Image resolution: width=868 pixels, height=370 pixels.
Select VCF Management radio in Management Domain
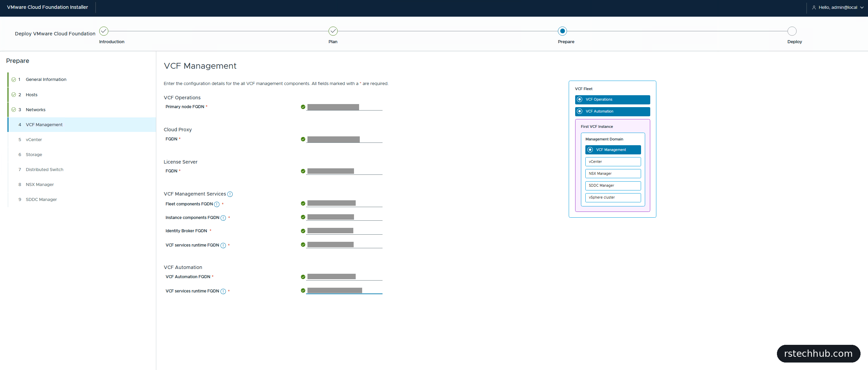pos(590,150)
